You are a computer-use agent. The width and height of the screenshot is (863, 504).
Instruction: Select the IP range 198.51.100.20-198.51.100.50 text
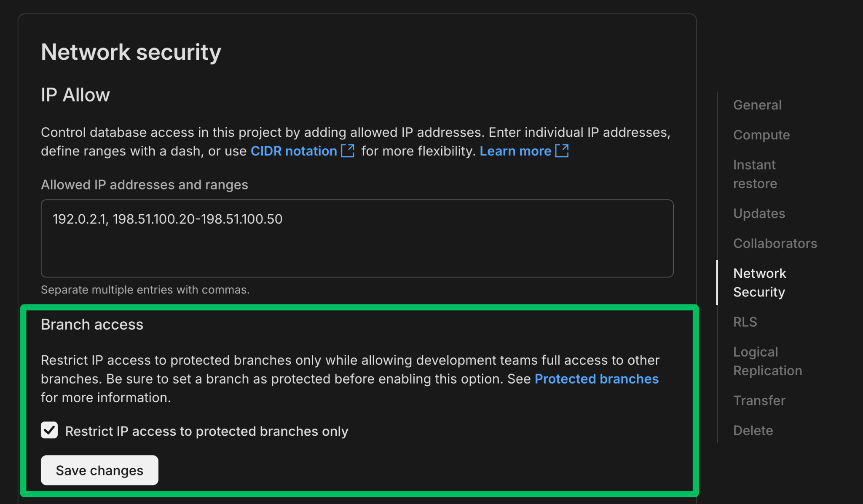pyautogui.click(x=198, y=219)
